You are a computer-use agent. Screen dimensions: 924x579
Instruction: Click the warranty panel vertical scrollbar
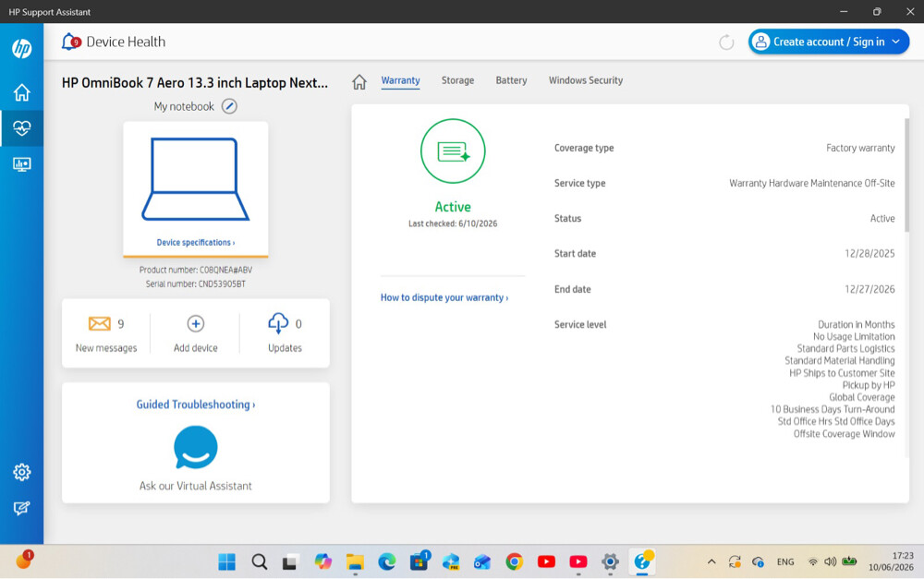click(906, 175)
